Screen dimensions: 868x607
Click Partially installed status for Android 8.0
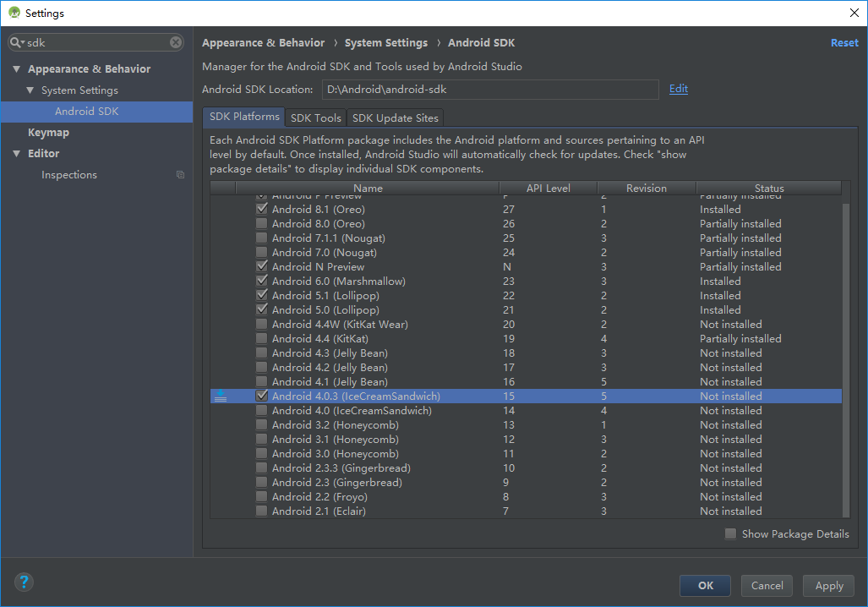pyautogui.click(x=740, y=224)
